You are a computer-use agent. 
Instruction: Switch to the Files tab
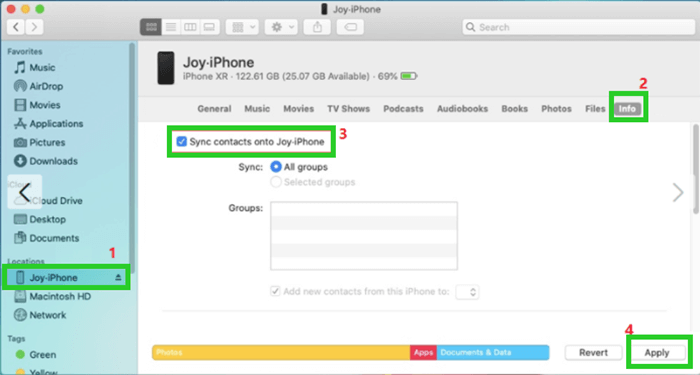point(595,109)
